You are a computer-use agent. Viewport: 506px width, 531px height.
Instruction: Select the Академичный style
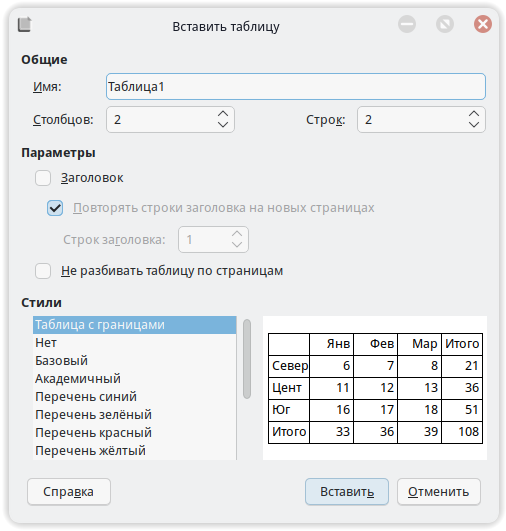point(134,379)
